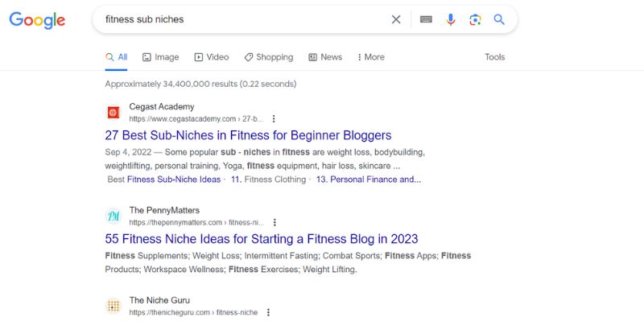Clear the search query with the X icon

coord(396,19)
